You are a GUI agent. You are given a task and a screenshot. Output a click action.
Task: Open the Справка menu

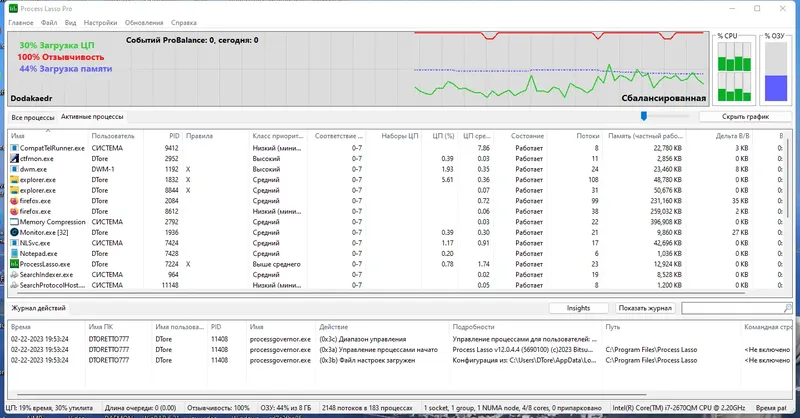click(x=184, y=22)
